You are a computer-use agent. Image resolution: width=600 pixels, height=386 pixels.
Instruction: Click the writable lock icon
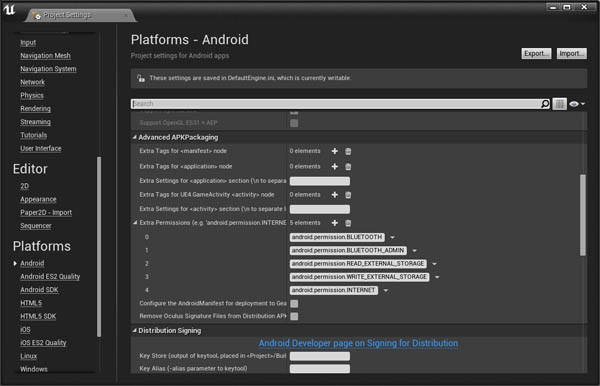click(x=141, y=78)
